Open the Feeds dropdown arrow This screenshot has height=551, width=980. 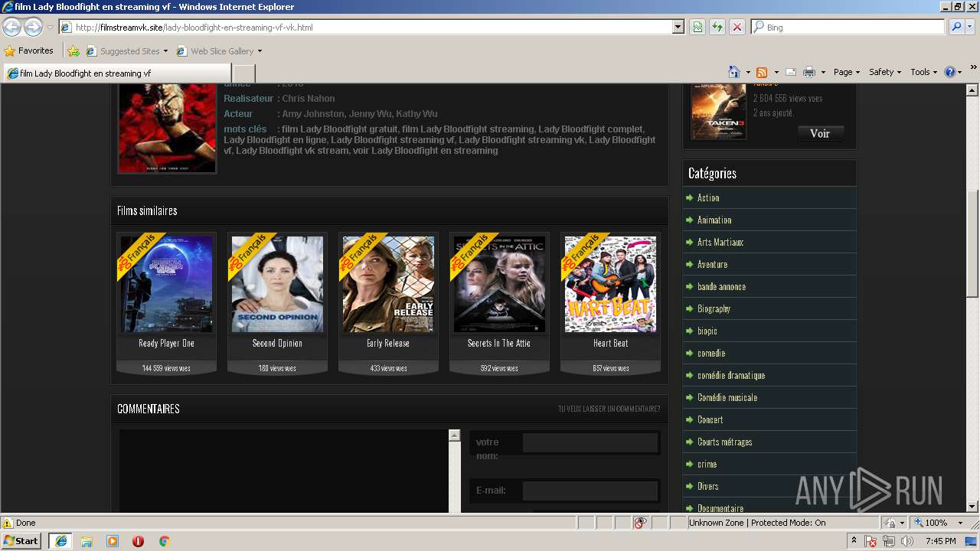point(776,72)
